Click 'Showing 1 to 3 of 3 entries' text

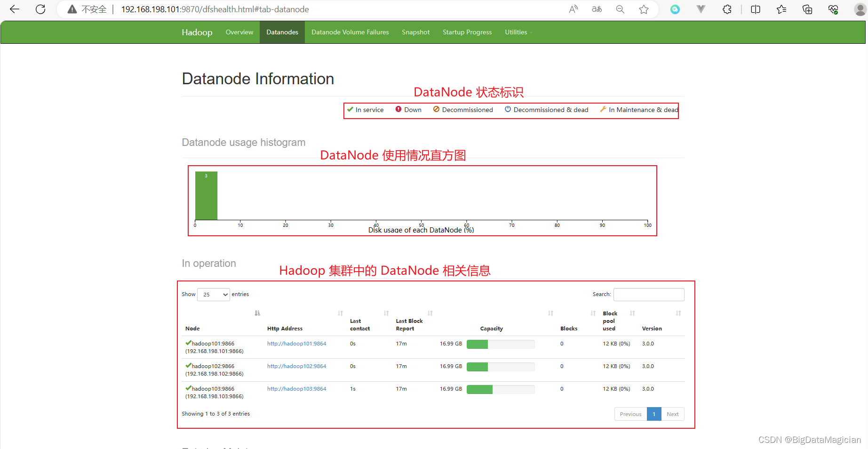pos(215,414)
